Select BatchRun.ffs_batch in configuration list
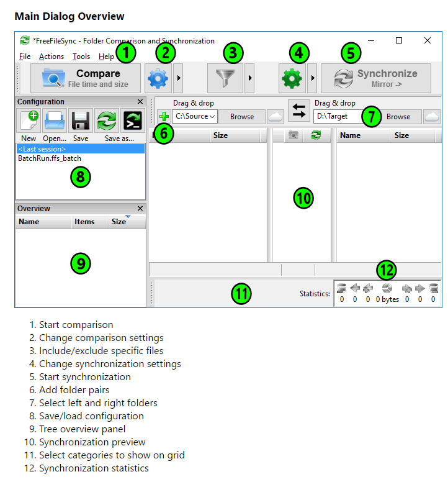 tap(81, 158)
